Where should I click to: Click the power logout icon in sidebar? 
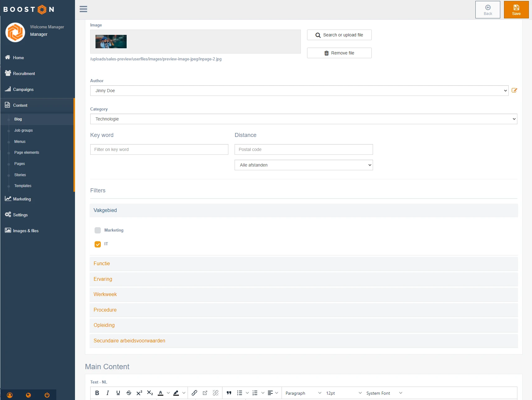(x=47, y=395)
